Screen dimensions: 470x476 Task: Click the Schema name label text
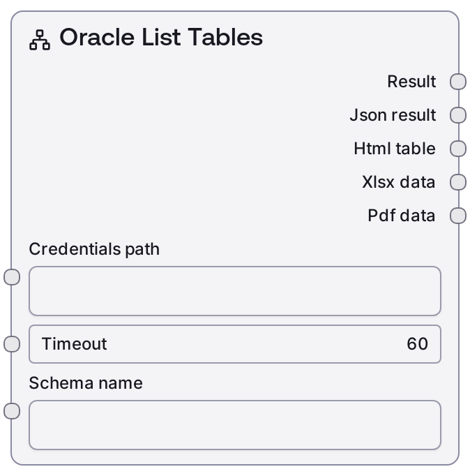86,383
